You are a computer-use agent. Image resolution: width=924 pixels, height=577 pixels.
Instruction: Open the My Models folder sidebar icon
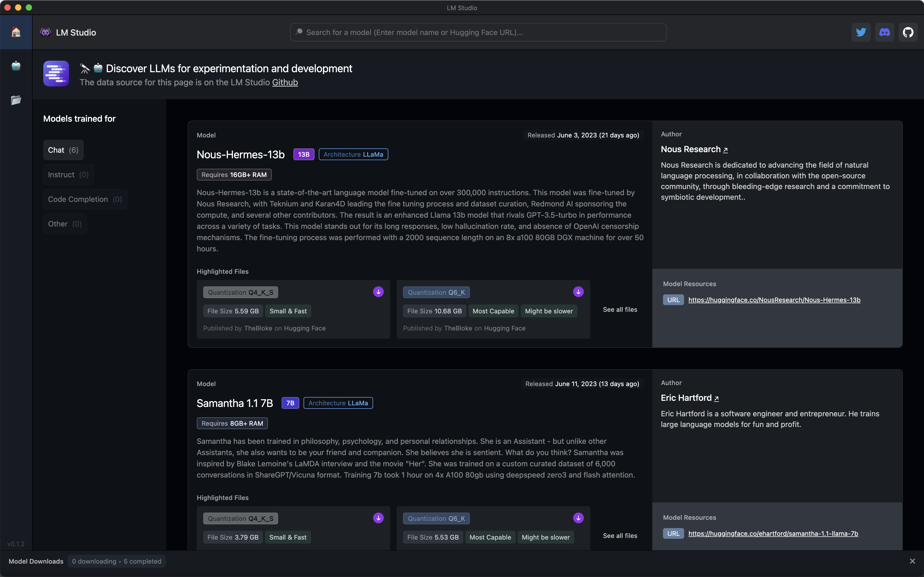click(x=16, y=100)
